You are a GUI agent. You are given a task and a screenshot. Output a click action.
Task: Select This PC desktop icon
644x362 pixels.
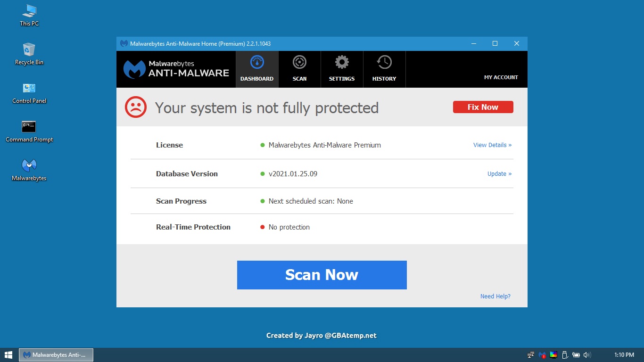(x=29, y=15)
